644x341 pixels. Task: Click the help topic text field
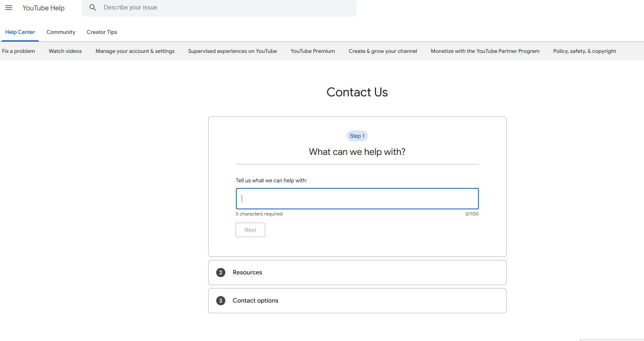pyautogui.click(x=357, y=199)
